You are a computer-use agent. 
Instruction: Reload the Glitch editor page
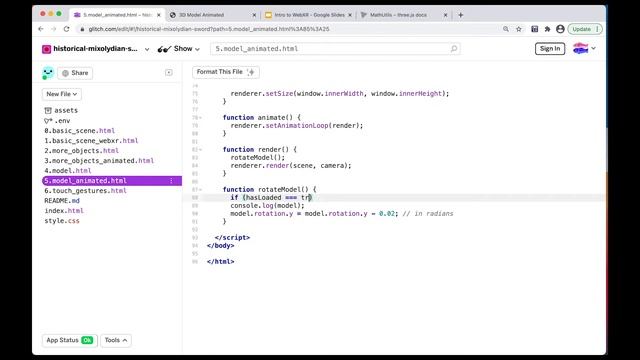click(x=67, y=29)
